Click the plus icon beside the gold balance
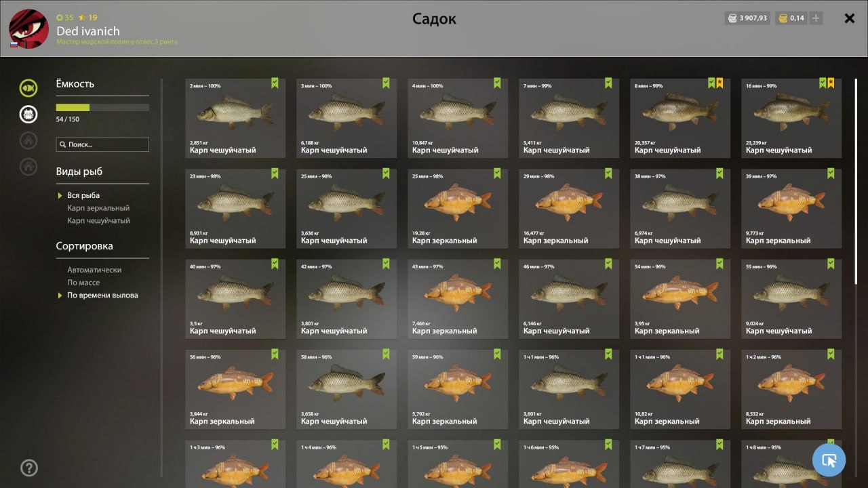Image resolution: width=868 pixels, height=488 pixels. [816, 18]
